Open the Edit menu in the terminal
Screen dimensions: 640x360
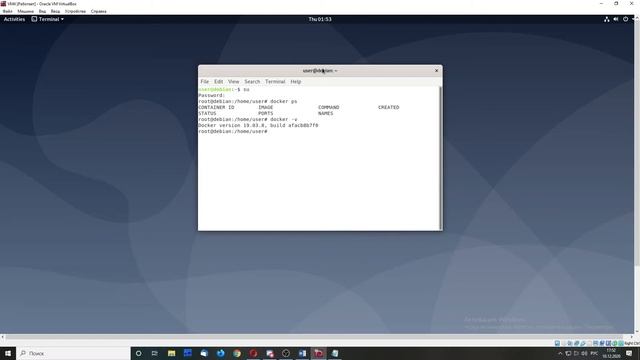tap(219, 82)
